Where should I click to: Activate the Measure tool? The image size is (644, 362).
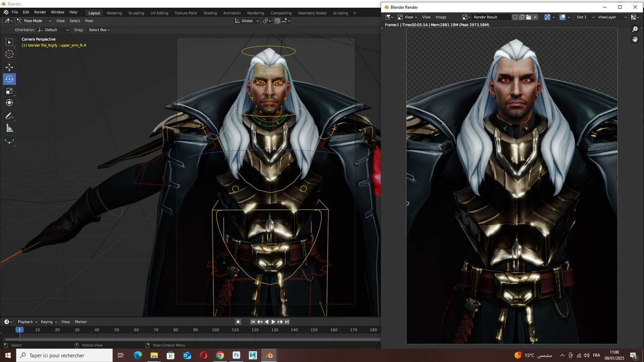coord(9,128)
